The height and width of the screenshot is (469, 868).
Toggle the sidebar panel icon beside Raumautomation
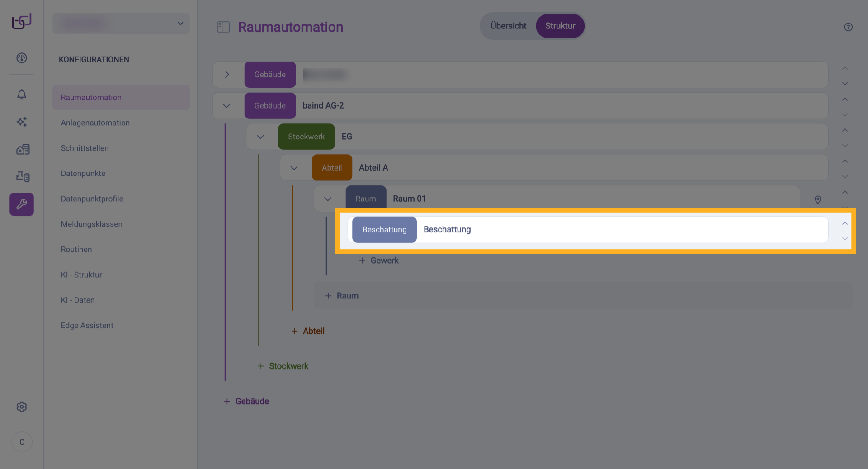click(x=223, y=27)
